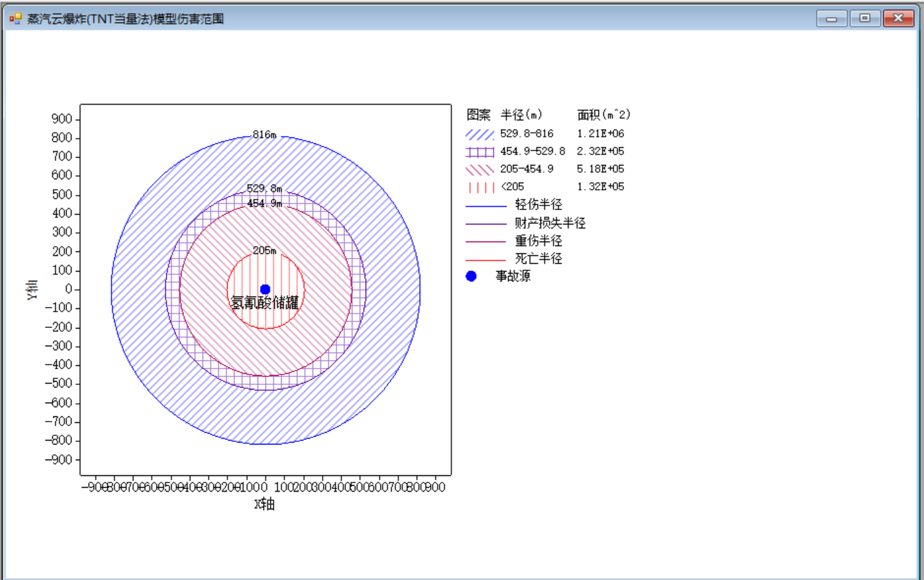Click the 1.21E+06 area value

point(601,134)
